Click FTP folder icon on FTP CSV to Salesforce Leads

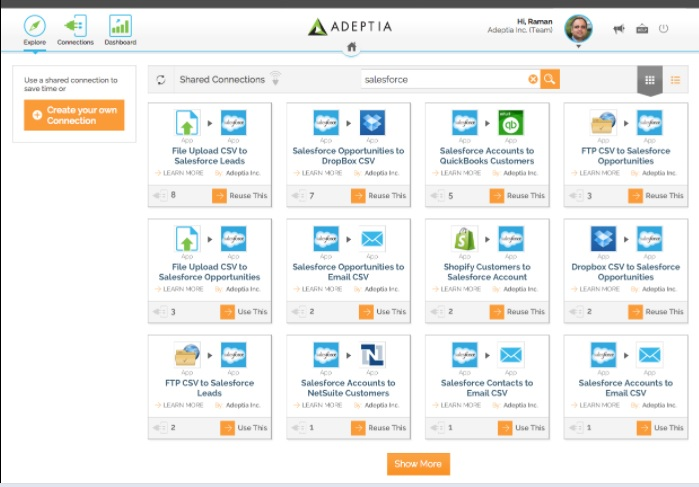pos(187,354)
